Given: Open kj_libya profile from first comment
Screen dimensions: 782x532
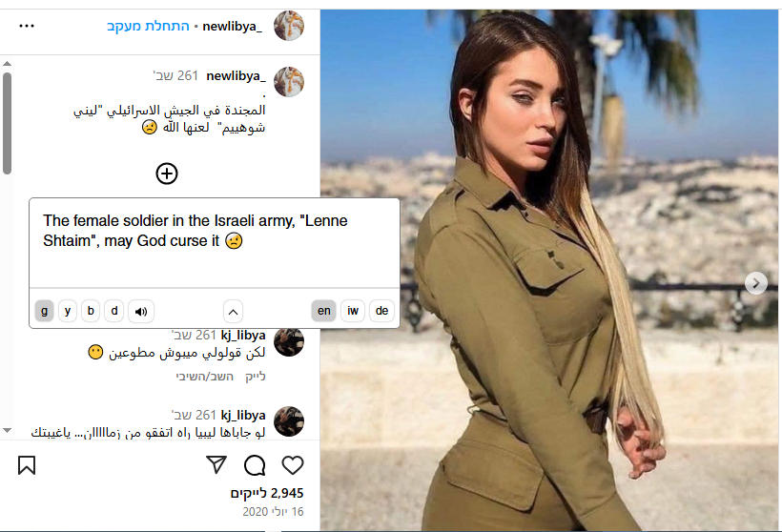Looking at the screenshot, I should (x=243, y=335).
